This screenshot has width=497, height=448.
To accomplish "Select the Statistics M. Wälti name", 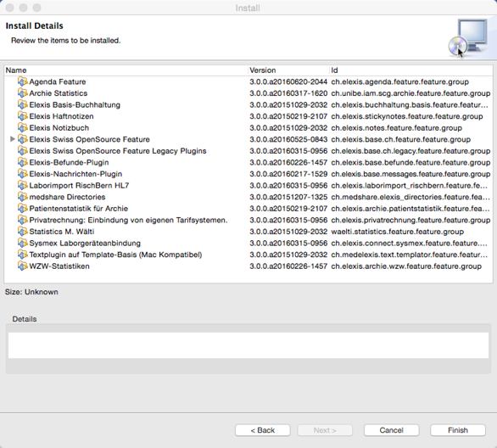I will [x=62, y=232].
